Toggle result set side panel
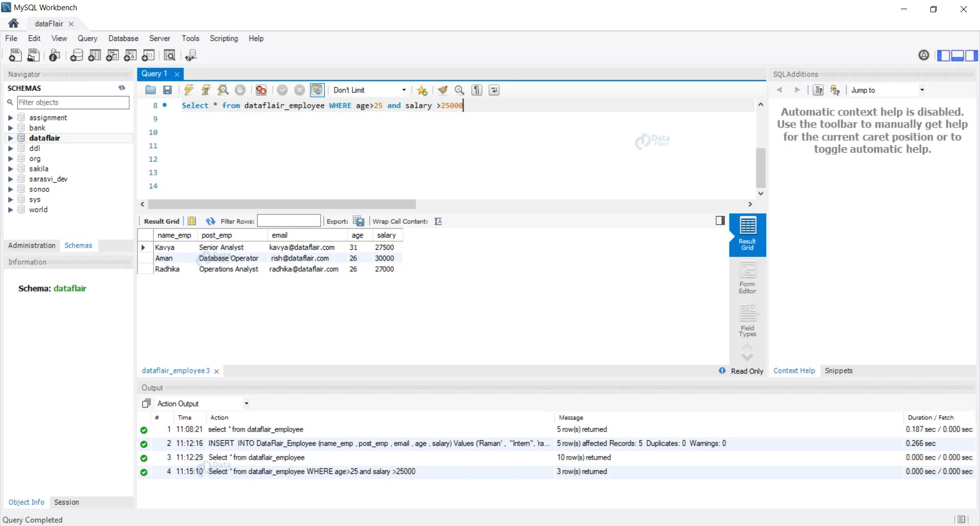The width and height of the screenshot is (980, 526). click(720, 221)
